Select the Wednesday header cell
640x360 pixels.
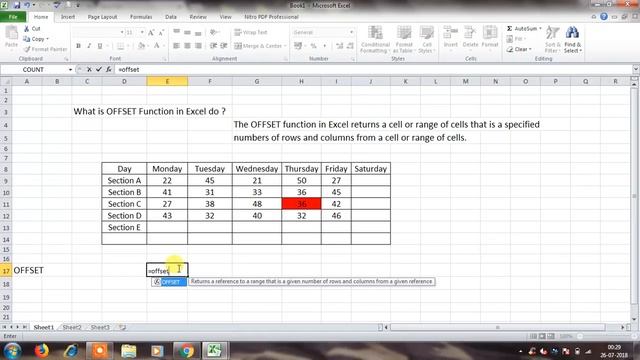tap(257, 169)
